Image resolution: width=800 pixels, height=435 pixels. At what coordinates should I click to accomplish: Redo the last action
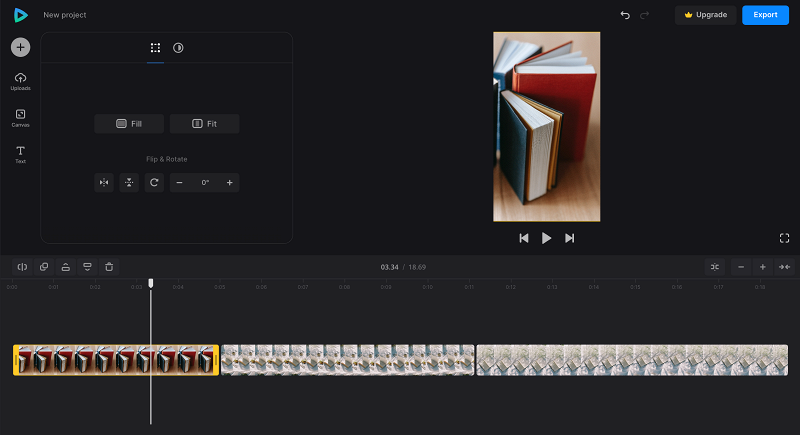[645, 15]
